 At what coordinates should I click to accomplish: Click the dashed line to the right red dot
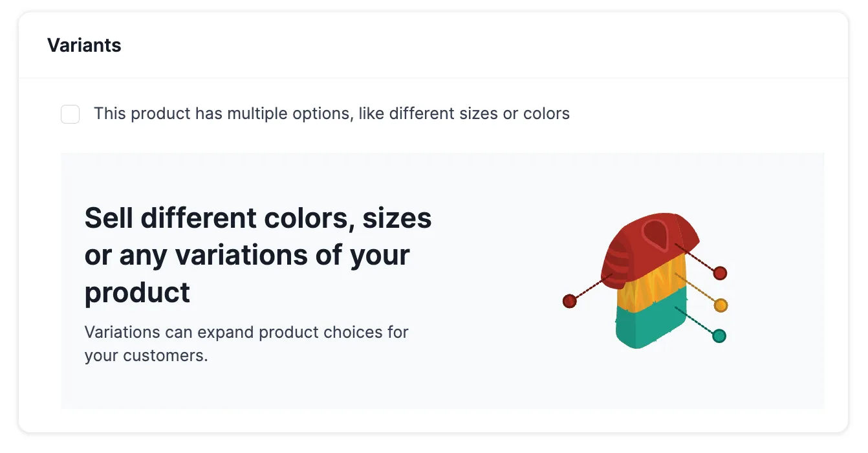pos(695,257)
